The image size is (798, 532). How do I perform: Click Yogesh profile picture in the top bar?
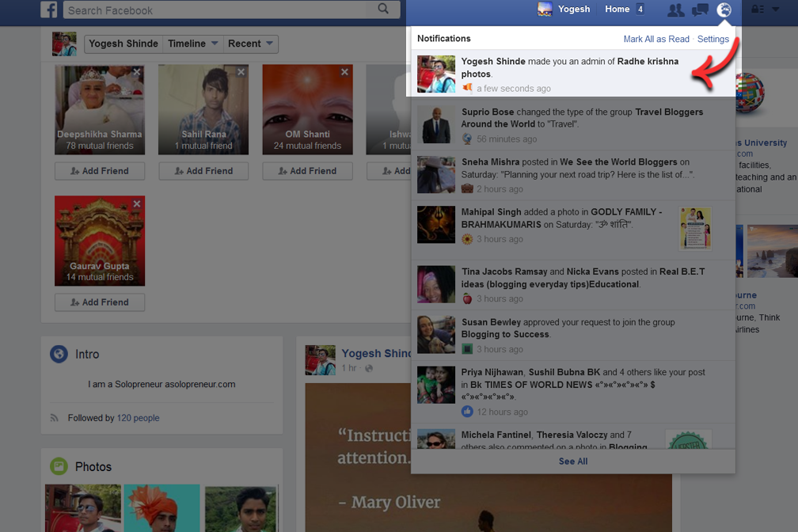pos(545,9)
